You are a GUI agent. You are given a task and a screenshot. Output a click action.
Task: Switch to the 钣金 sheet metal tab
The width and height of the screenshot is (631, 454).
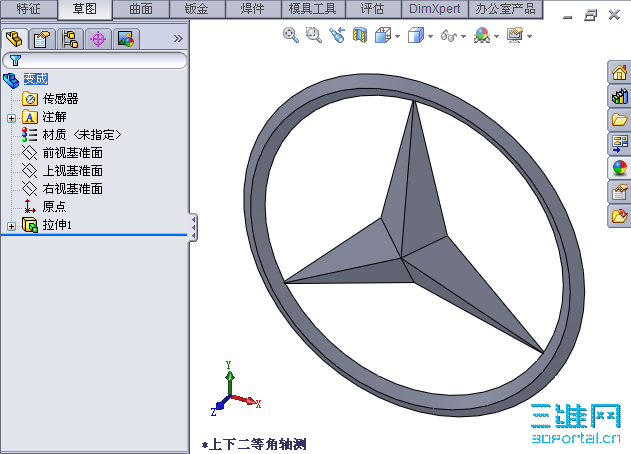click(197, 9)
